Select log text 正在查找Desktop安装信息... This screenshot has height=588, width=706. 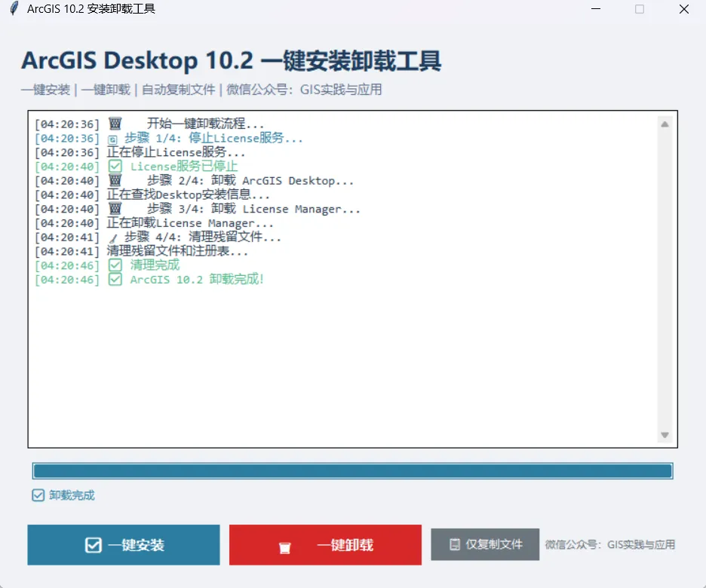pos(189,194)
